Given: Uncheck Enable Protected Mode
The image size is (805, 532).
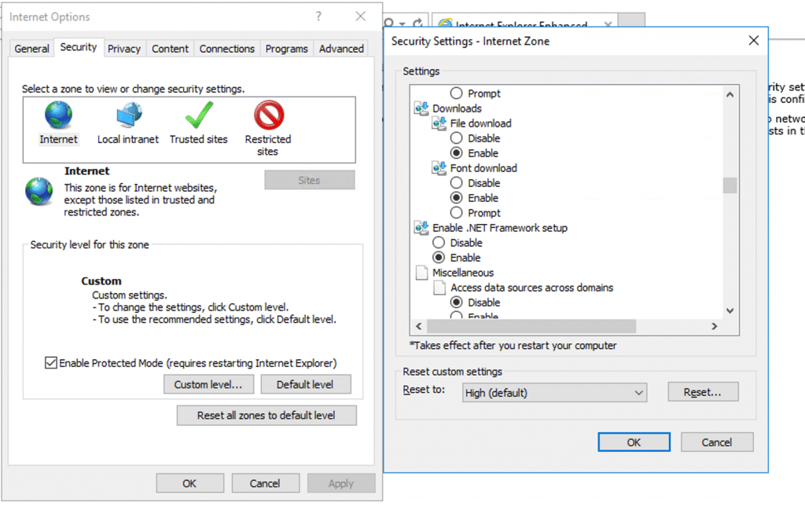Looking at the screenshot, I should pyautogui.click(x=51, y=363).
